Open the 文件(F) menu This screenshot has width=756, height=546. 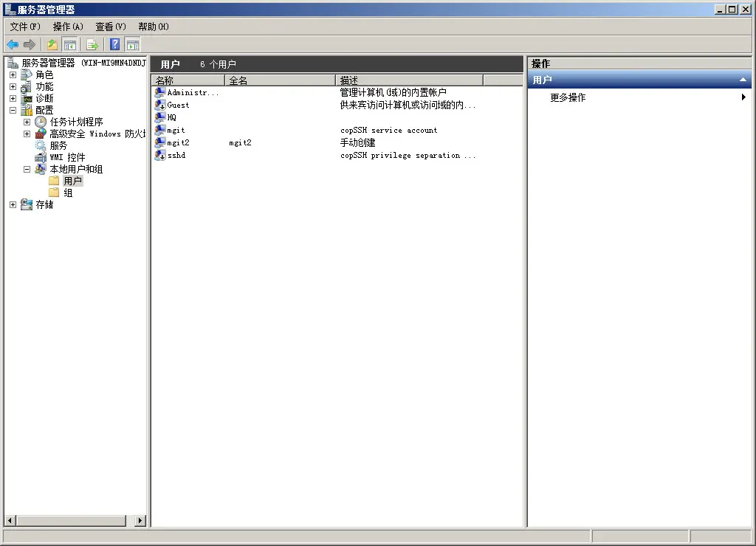(25, 27)
